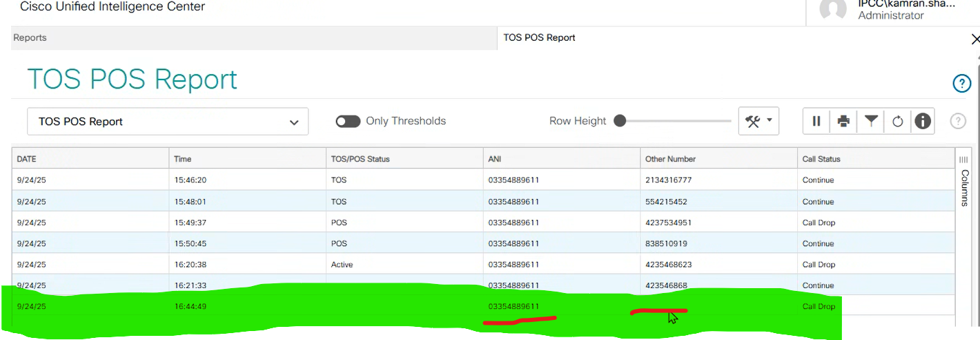Viewport: 980px width, 340px height.
Task: Expand the Columns side panel
Action: point(964,180)
